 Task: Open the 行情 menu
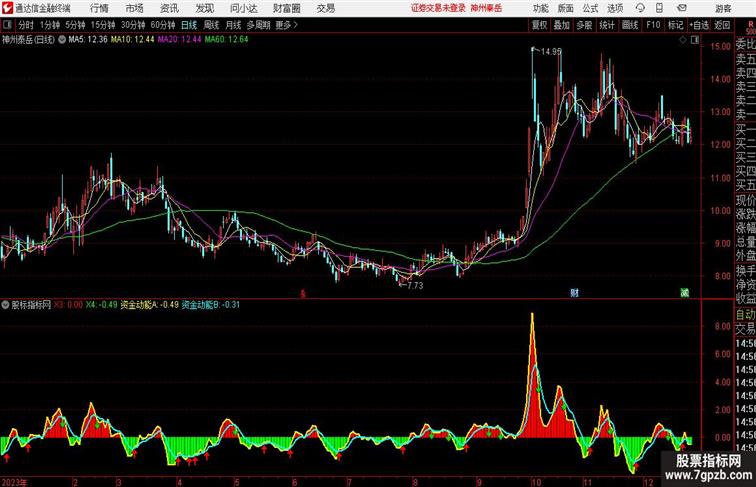tap(99, 8)
